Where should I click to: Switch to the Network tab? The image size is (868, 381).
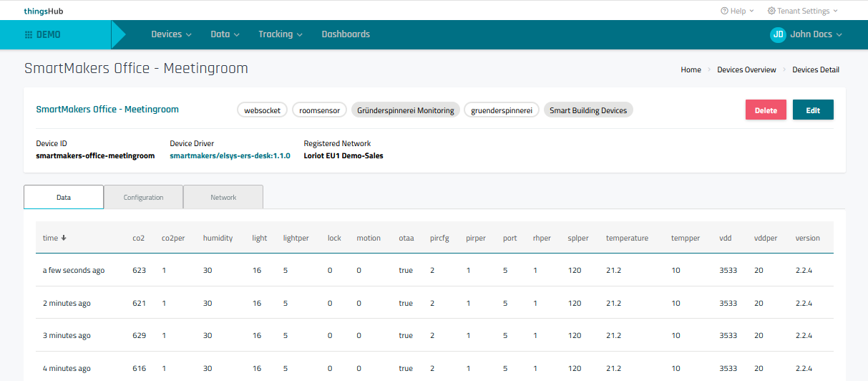223,197
